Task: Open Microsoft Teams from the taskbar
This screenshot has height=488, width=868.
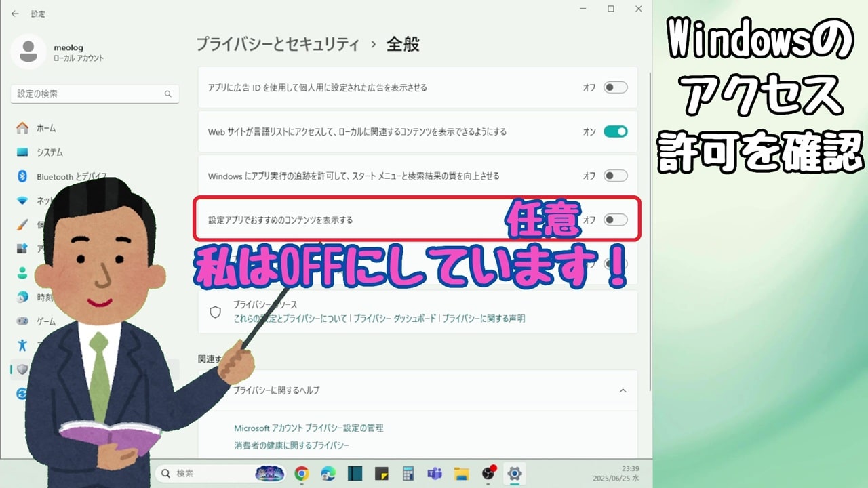Action: [x=435, y=473]
